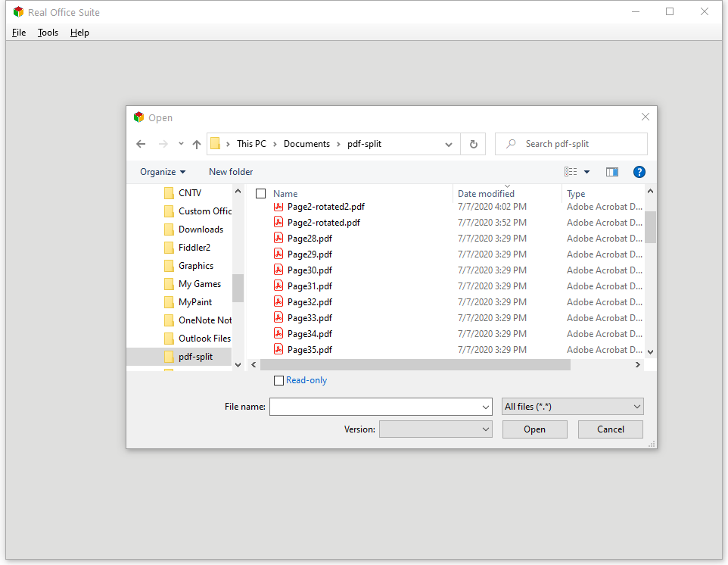Sort by Type column header

pyautogui.click(x=576, y=194)
